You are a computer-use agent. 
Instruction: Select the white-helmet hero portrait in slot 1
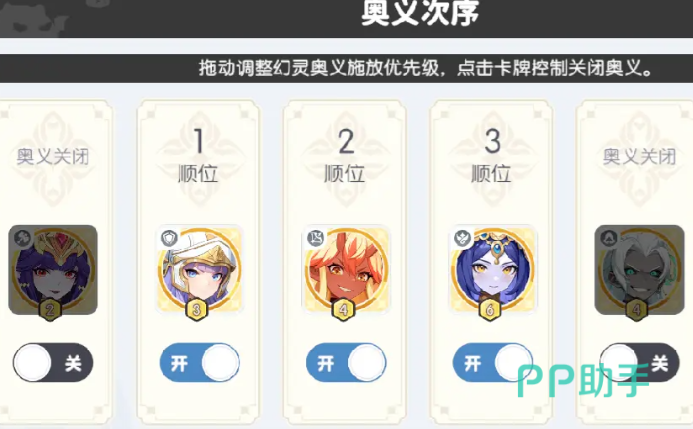pos(199,270)
